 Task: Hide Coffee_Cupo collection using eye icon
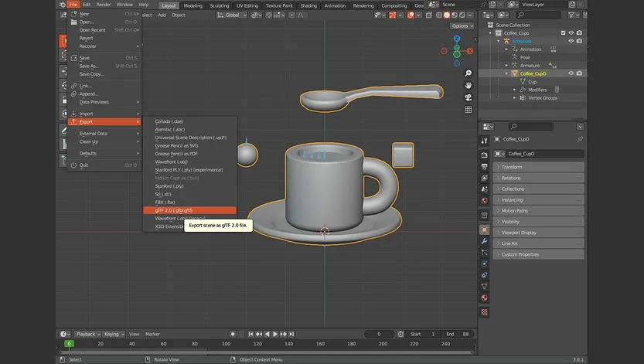pyautogui.click(x=571, y=32)
